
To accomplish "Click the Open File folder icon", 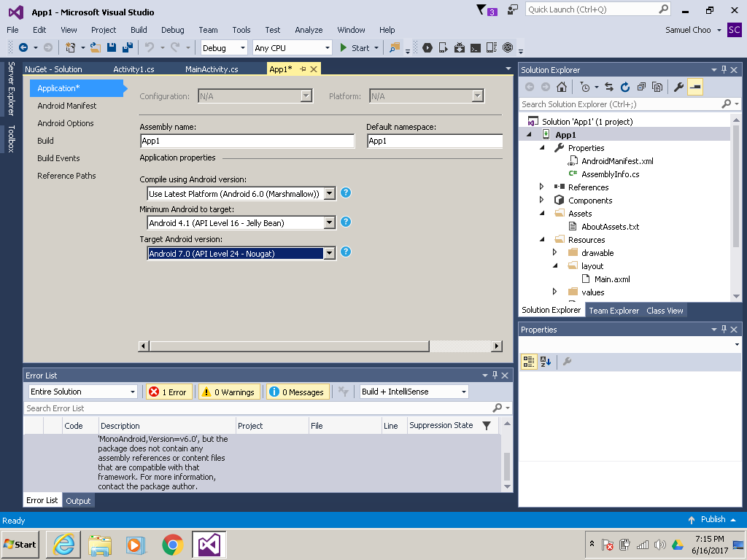I will (96, 47).
